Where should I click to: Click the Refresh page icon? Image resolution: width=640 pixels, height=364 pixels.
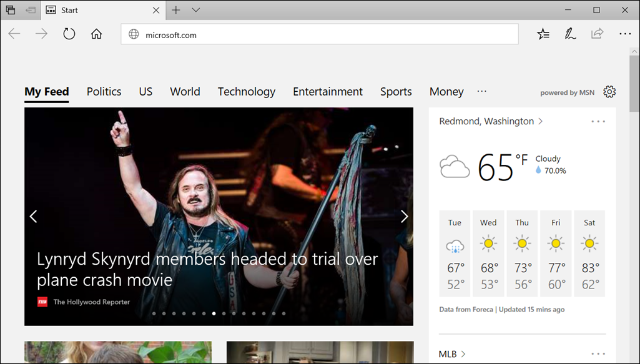coord(69,34)
